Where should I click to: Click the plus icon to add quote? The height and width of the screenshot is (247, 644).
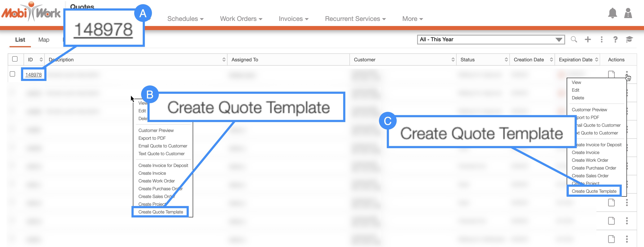tap(588, 39)
